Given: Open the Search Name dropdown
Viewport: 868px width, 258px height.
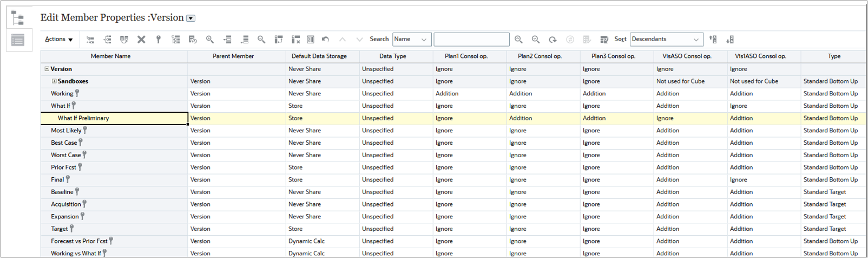Looking at the screenshot, I should (412, 39).
